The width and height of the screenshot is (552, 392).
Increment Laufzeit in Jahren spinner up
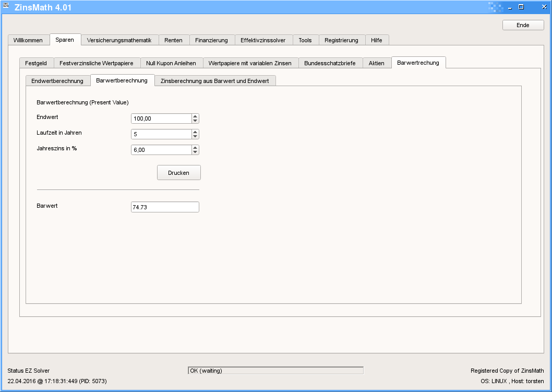(195, 132)
